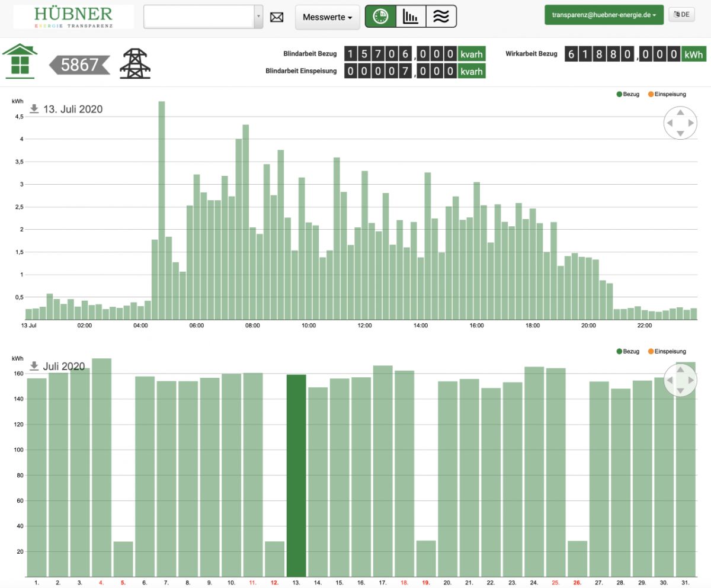Click the Hübner Energie Transparenz logo
The height and width of the screenshot is (588, 711).
pyautogui.click(x=73, y=17)
